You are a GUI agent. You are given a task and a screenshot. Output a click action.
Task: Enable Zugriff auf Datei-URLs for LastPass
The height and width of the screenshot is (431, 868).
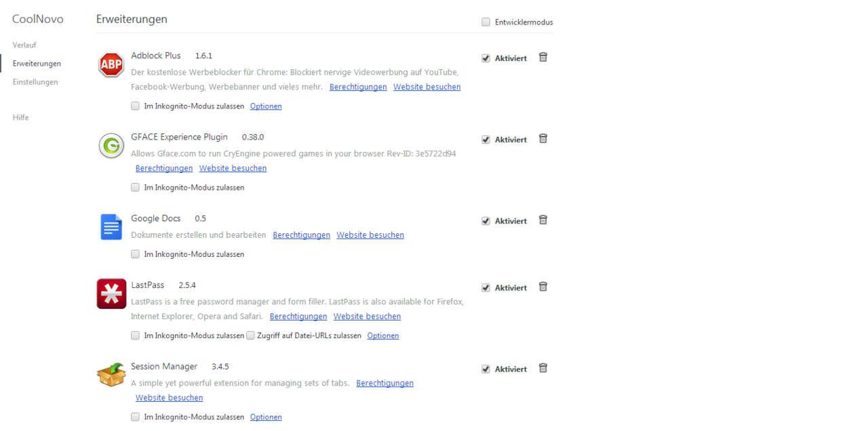coord(250,335)
